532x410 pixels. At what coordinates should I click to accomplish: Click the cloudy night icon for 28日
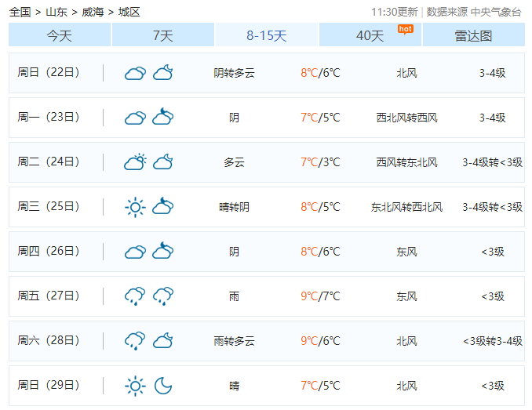coord(163,341)
